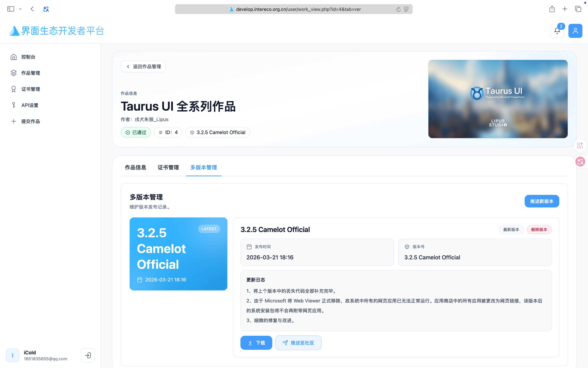
Task: Click the 返回作品管理 back button
Action: click(143, 66)
